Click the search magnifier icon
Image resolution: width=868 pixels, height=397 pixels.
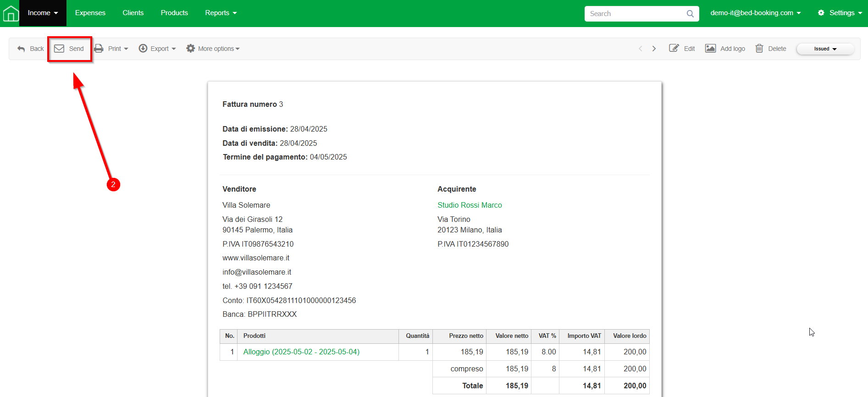[690, 14]
